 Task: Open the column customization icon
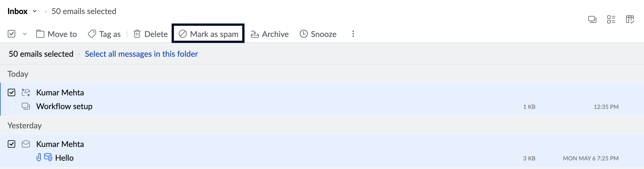[x=630, y=19]
